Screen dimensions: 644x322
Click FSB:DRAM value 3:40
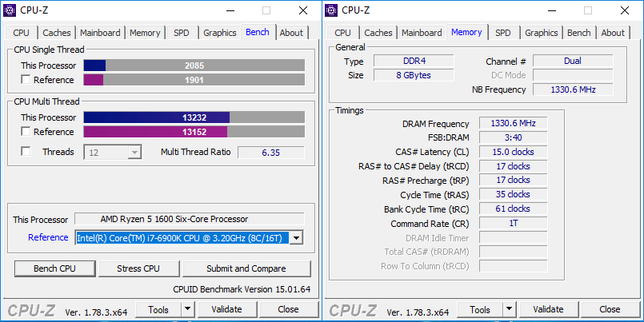pyautogui.click(x=514, y=137)
